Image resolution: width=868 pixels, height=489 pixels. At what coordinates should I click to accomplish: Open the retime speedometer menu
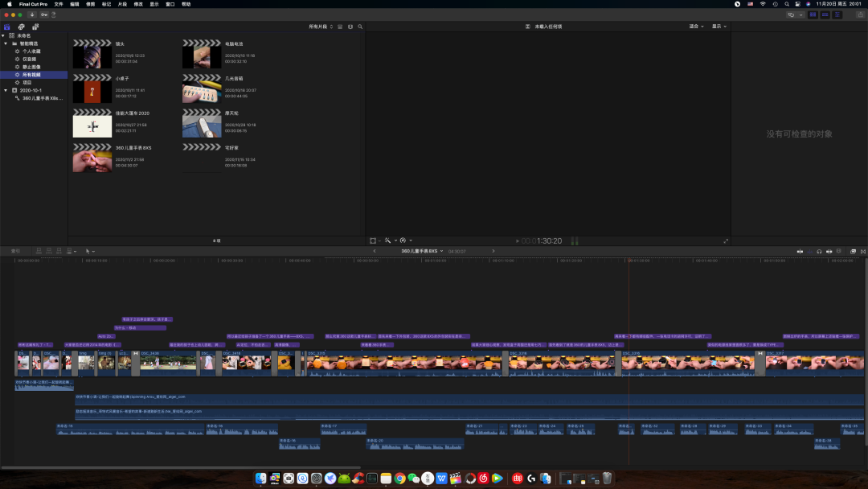[406, 240]
